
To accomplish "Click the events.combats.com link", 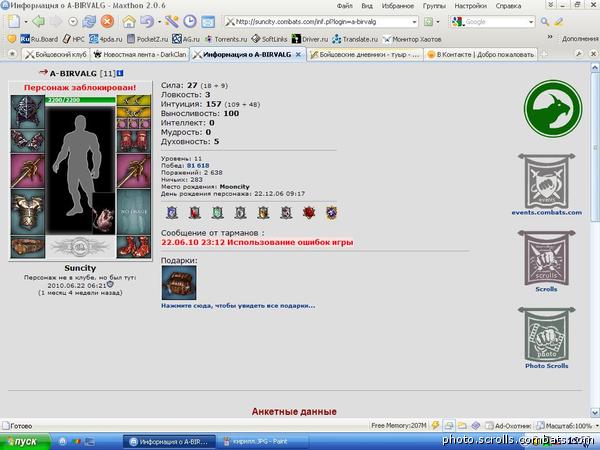I will [x=546, y=212].
